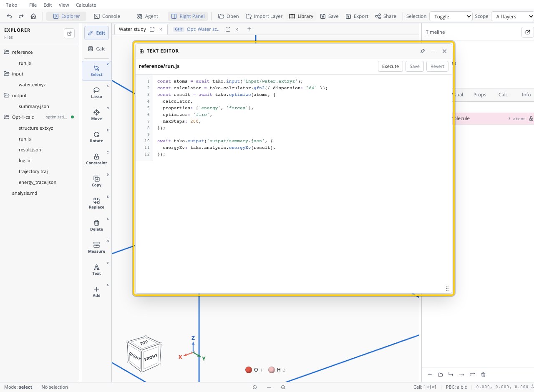This screenshot has width=534, height=392.
Task: Open energy_trace.json file
Action: coord(38,182)
